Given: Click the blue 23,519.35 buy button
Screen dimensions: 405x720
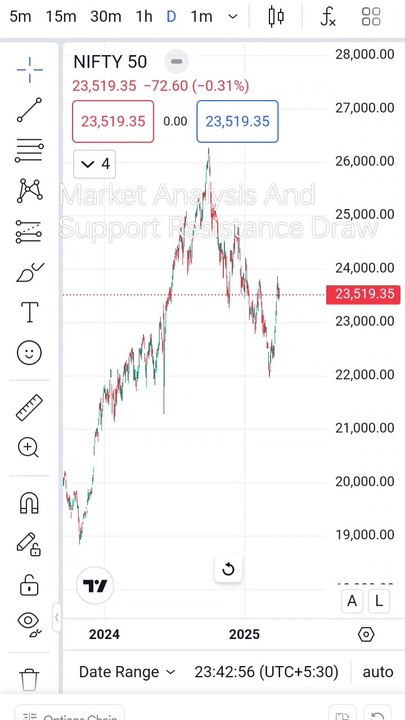Looking at the screenshot, I should tap(237, 122).
